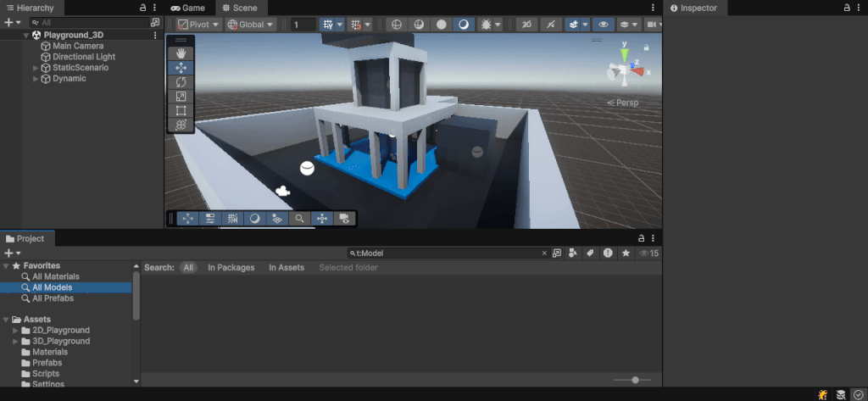Image resolution: width=868 pixels, height=401 pixels.
Task: Open grid visibility dropdown arrow
Action: pos(340,25)
